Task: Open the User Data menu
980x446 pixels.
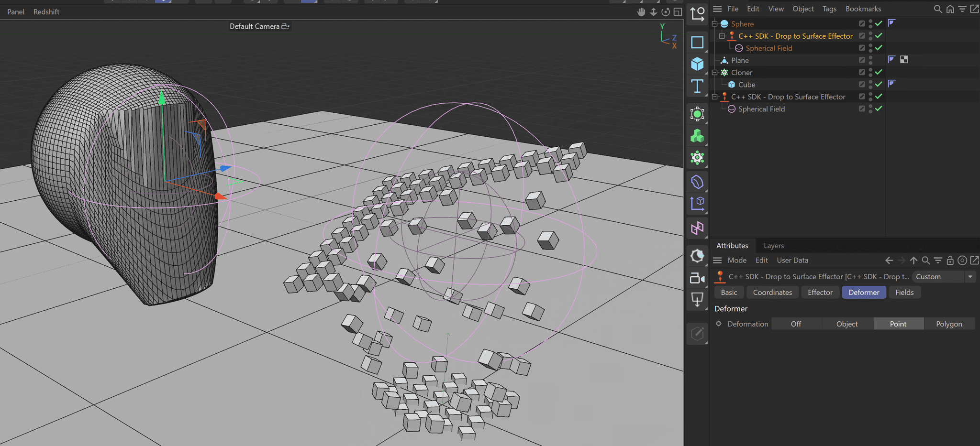Action: (x=792, y=261)
